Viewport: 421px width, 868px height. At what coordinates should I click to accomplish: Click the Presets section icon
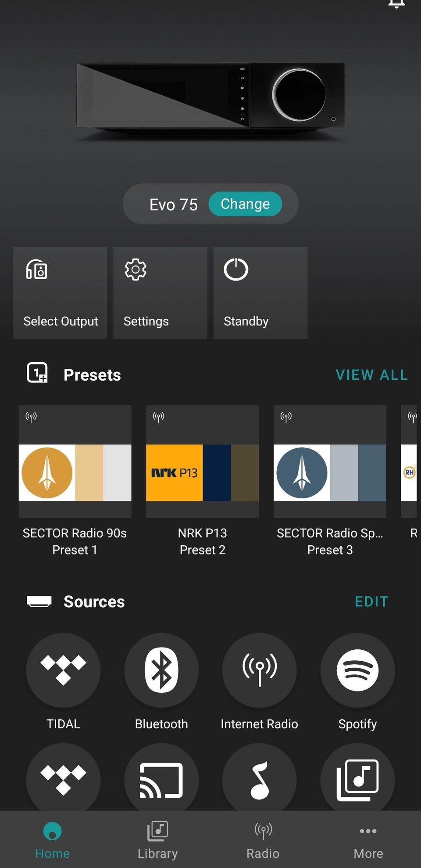(x=37, y=373)
